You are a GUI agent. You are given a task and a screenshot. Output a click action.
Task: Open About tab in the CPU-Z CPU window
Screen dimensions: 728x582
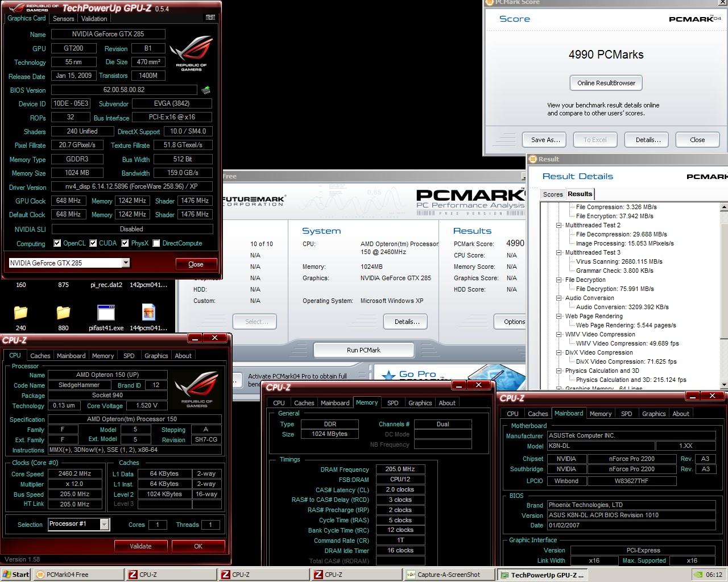(x=183, y=356)
